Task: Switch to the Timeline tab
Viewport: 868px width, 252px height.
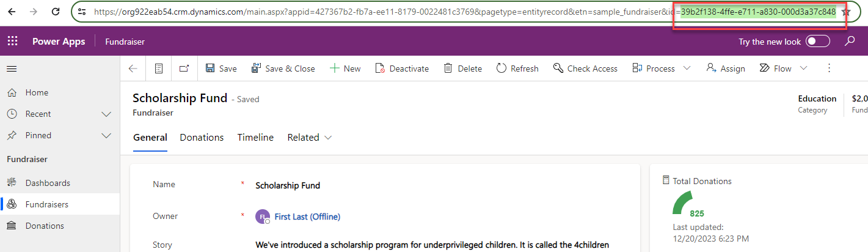Action: (255, 138)
